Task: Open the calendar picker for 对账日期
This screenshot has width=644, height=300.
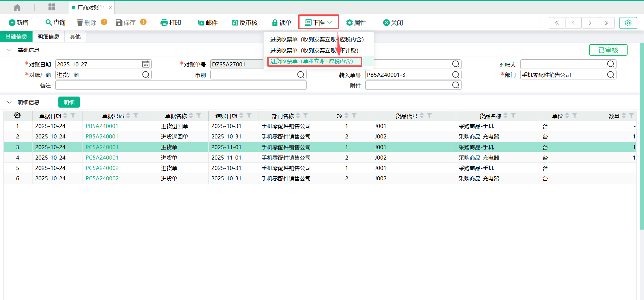Action: tap(146, 64)
